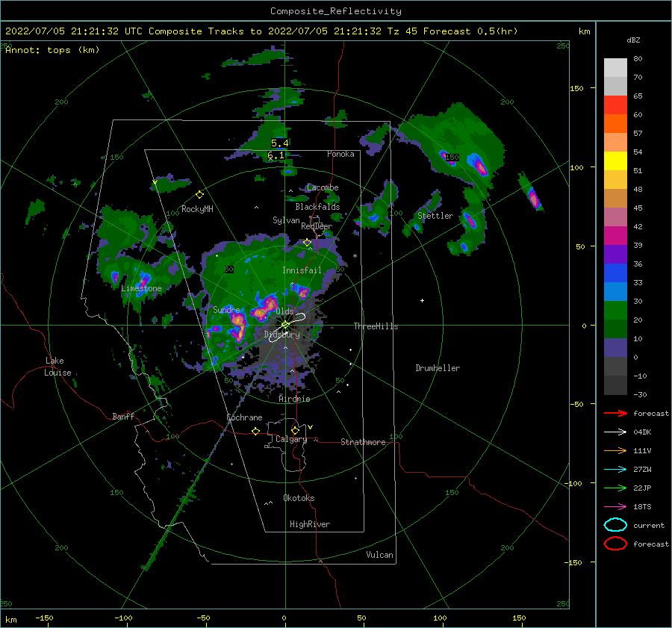Screen dimensions: 672x628
Task: Click the isolated storm cell at far right edge
Action: (x=532, y=198)
